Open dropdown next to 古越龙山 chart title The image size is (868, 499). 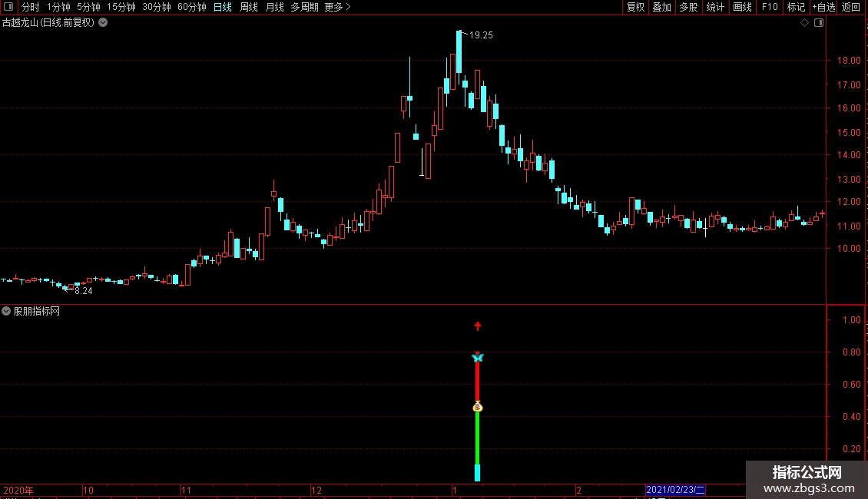(103, 23)
